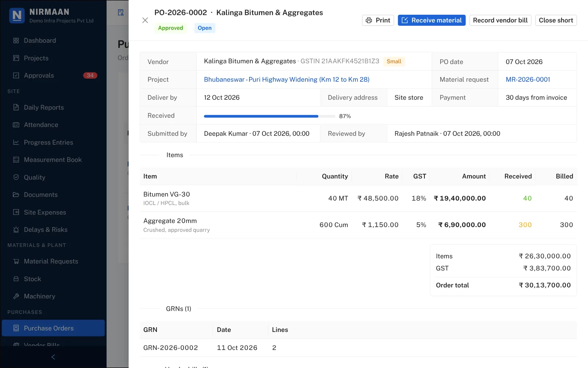Click the NIRMAAN logo icon
This screenshot has height=368, width=588.
[x=17, y=15]
